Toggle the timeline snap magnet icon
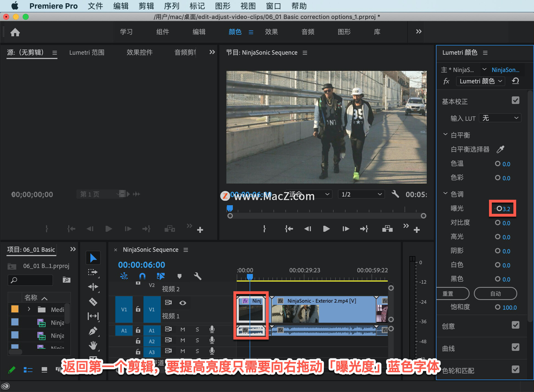Screen dimensions: 534x392 (x=142, y=276)
